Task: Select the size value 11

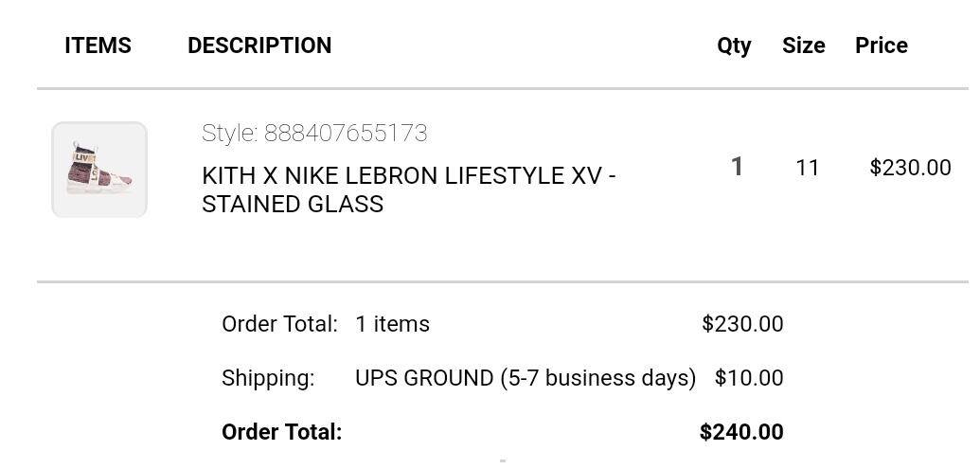Action: coord(807,168)
